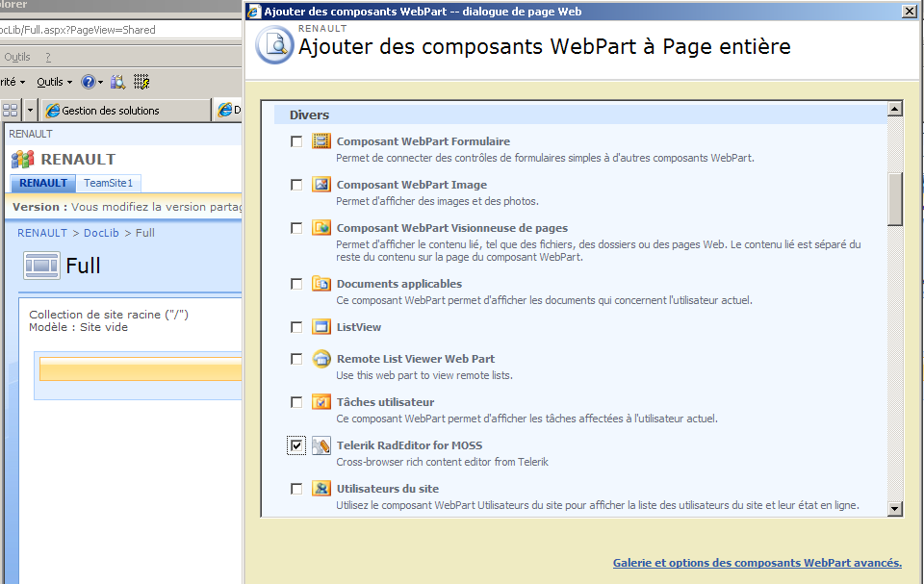The height and width of the screenshot is (584, 924).
Task: Click the Utilisateurs du site title
Action: point(388,489)
